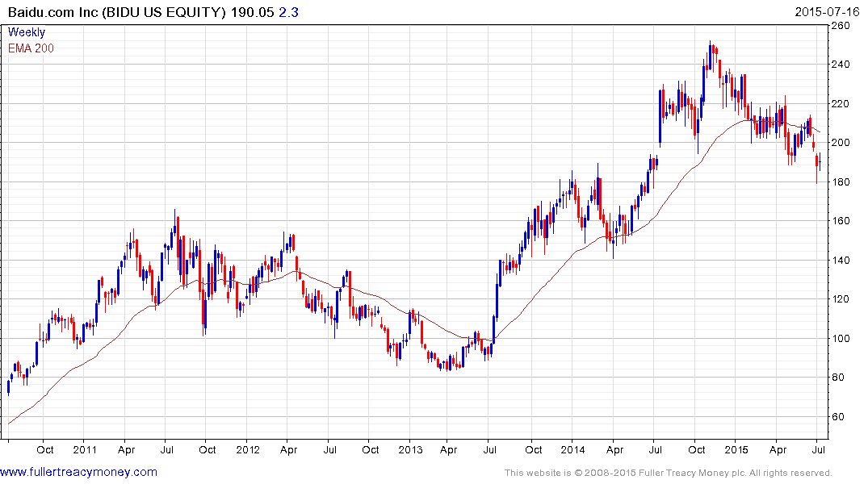Select the 'Weekly' interval label

[x=27, y=32]
